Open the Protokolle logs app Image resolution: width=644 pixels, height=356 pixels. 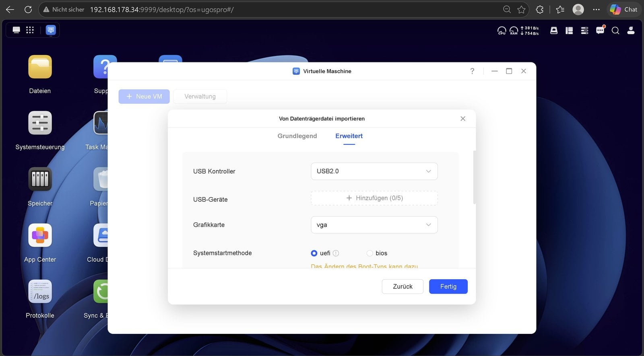40,291
